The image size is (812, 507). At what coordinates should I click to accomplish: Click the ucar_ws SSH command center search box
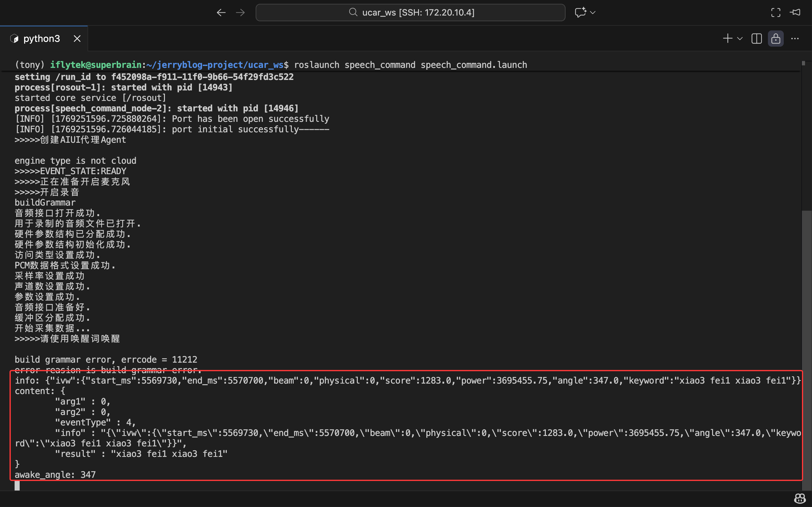pos(410,13)
